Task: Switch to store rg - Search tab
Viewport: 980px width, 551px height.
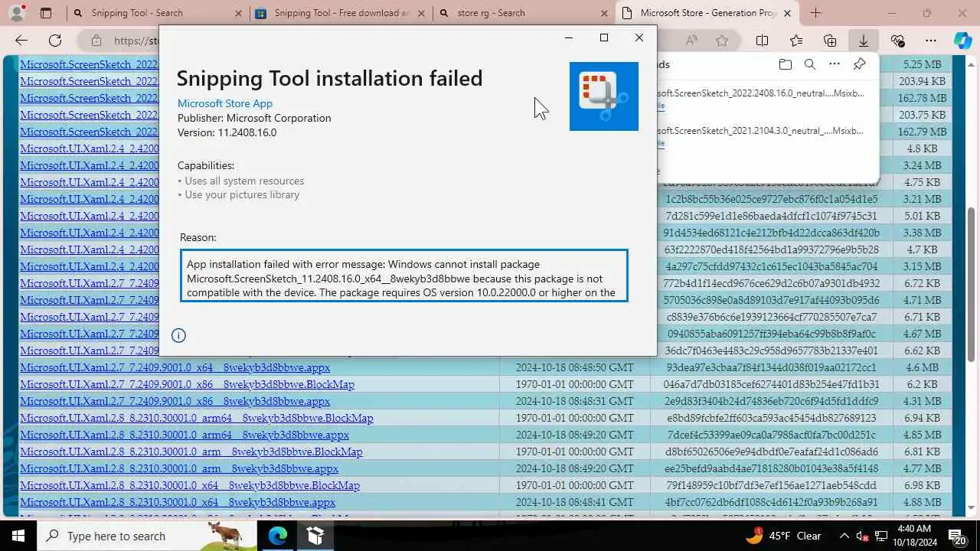Action: coord(524,13)
